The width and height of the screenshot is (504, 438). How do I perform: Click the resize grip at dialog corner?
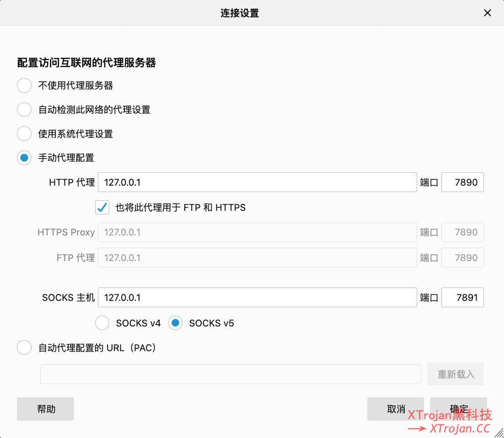click(499, 433)
